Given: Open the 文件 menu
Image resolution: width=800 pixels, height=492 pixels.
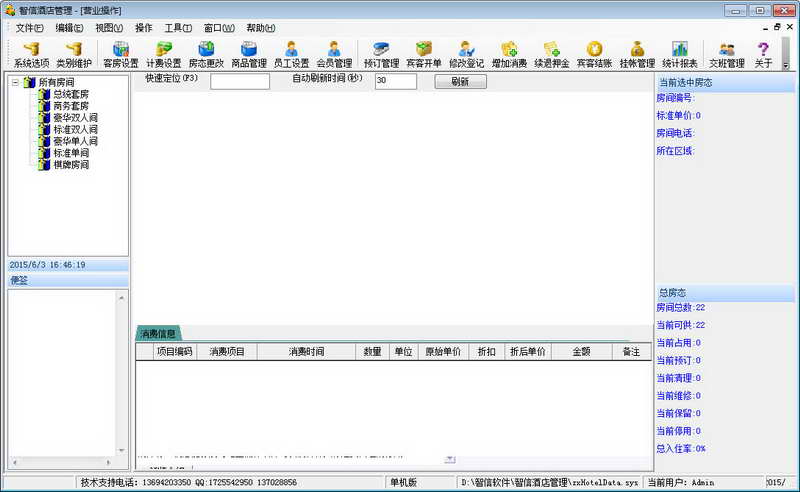Looking at the screenshot, I should (x=29, y=28).
